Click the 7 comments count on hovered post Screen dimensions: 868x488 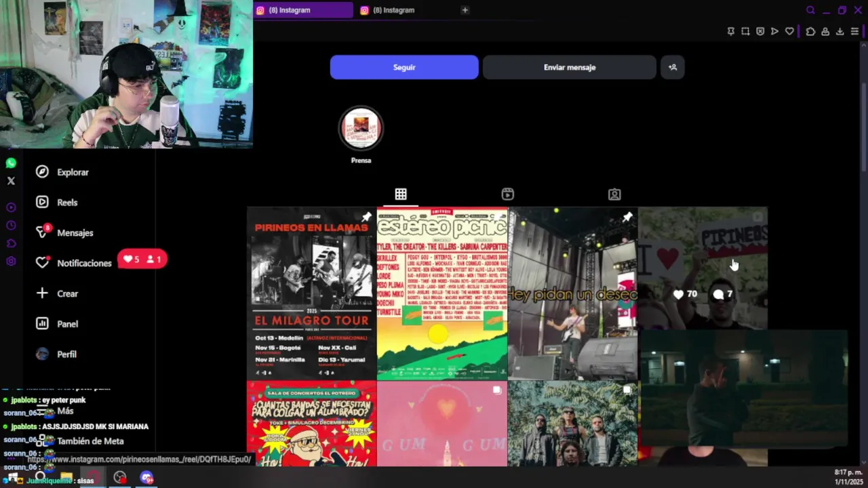(723, 294)
